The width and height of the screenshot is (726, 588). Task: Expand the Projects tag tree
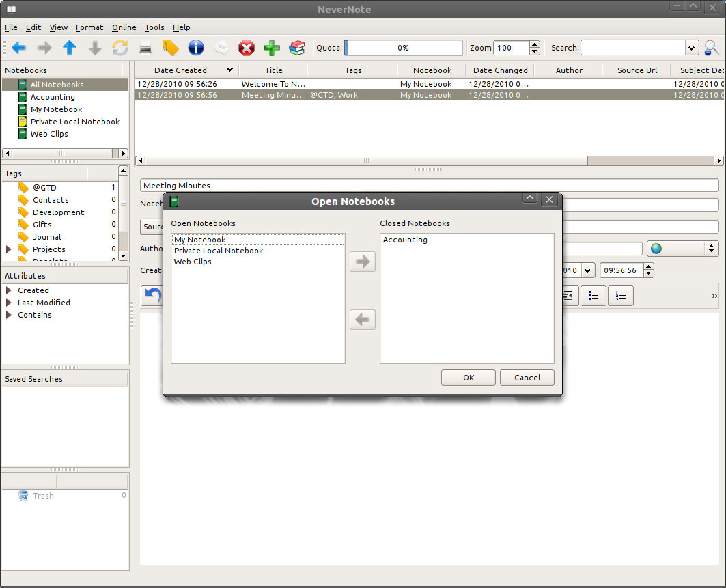coord(8,249)
